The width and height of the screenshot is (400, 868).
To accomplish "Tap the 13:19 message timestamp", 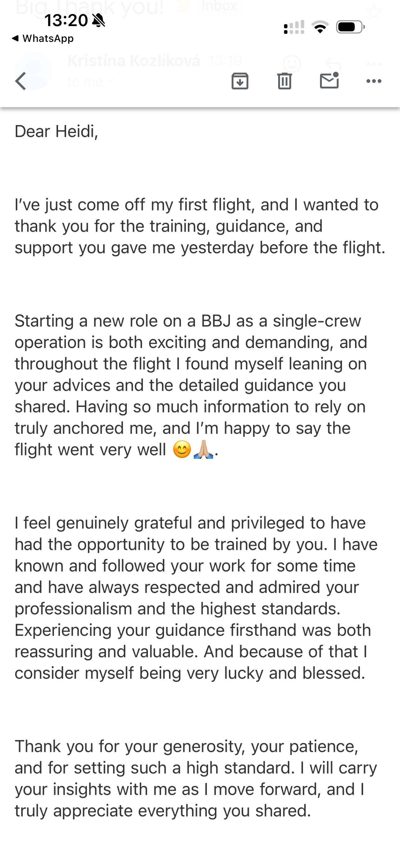I will click(225, 61).
